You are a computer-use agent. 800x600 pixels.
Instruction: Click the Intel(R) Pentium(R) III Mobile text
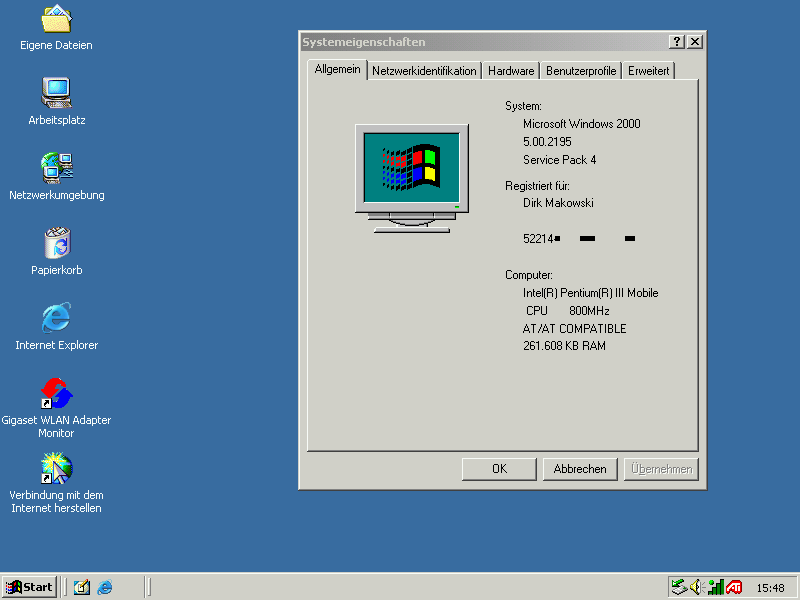pos(590,293)
